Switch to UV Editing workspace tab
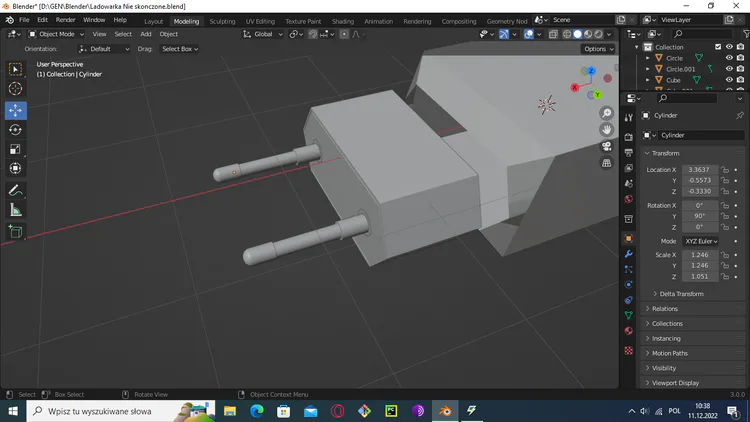 click(x=260, y=21)
